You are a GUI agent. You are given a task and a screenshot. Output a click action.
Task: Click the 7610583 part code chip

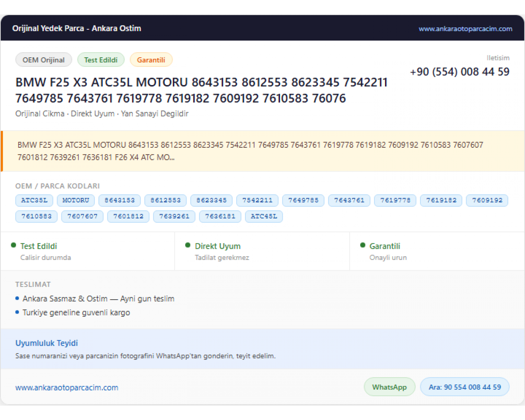(x=36, y=216)
